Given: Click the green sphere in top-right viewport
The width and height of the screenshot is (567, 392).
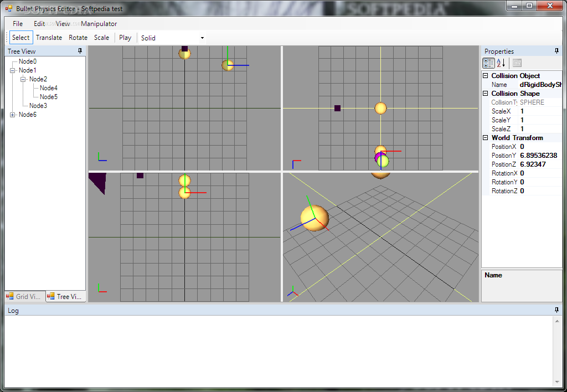Looking at the screenshot, I should 383,161.
